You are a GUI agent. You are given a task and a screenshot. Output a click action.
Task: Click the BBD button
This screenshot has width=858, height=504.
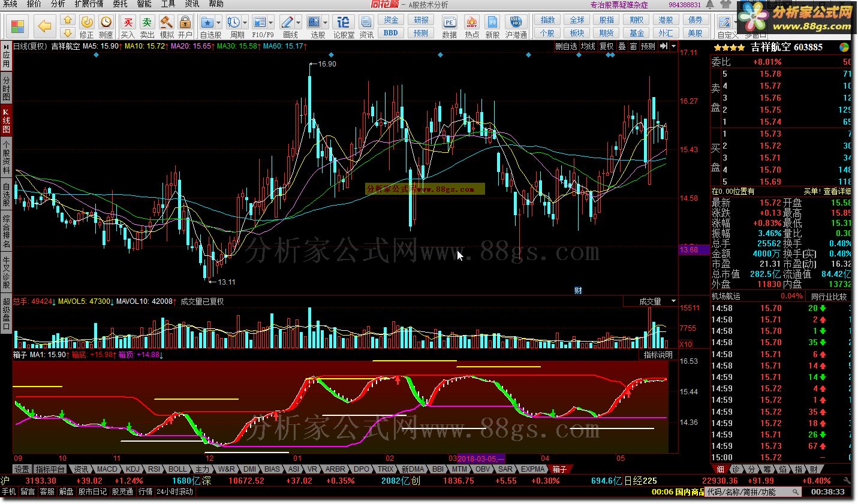pyautogui.click(x=391, y=33)
